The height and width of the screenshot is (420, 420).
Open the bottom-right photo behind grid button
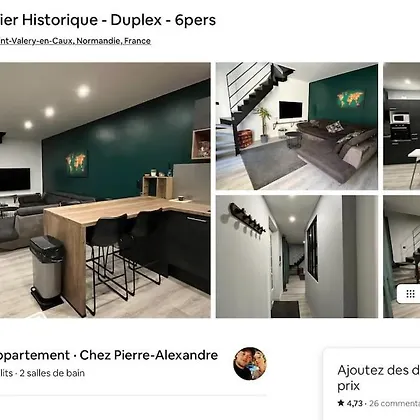(x=402, y=256)
